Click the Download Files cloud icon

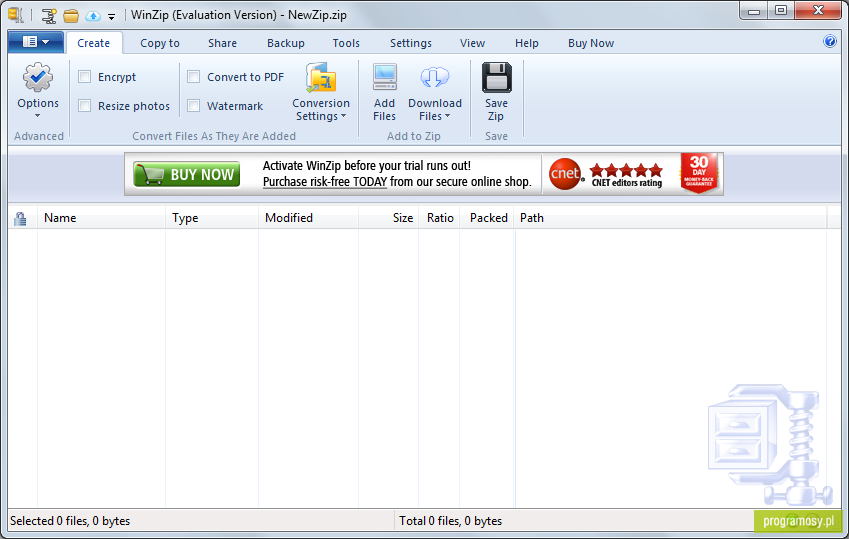435,77
